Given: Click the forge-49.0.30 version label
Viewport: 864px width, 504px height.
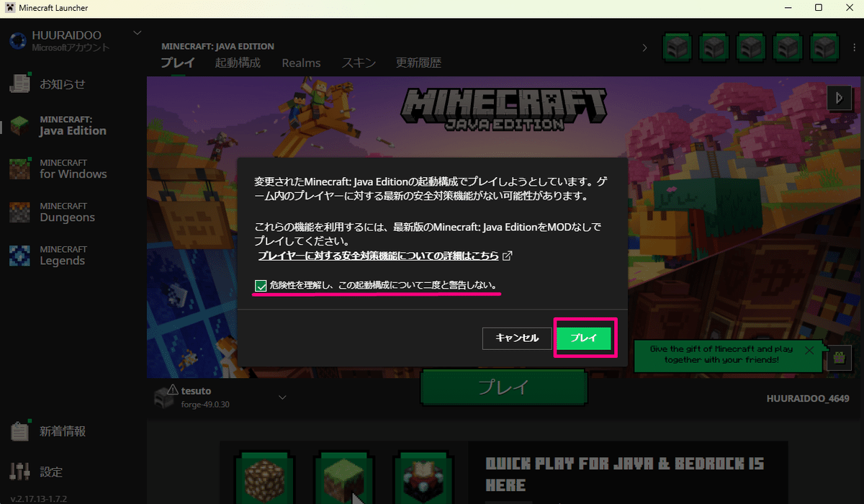Looking at the screenshot, I should [x=205, y=404].
